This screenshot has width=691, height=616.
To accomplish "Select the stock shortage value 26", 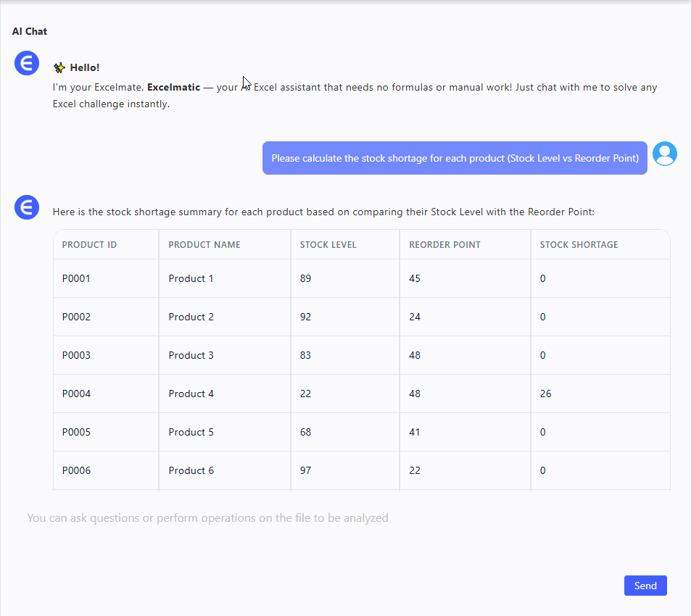I will pos(545,394).
